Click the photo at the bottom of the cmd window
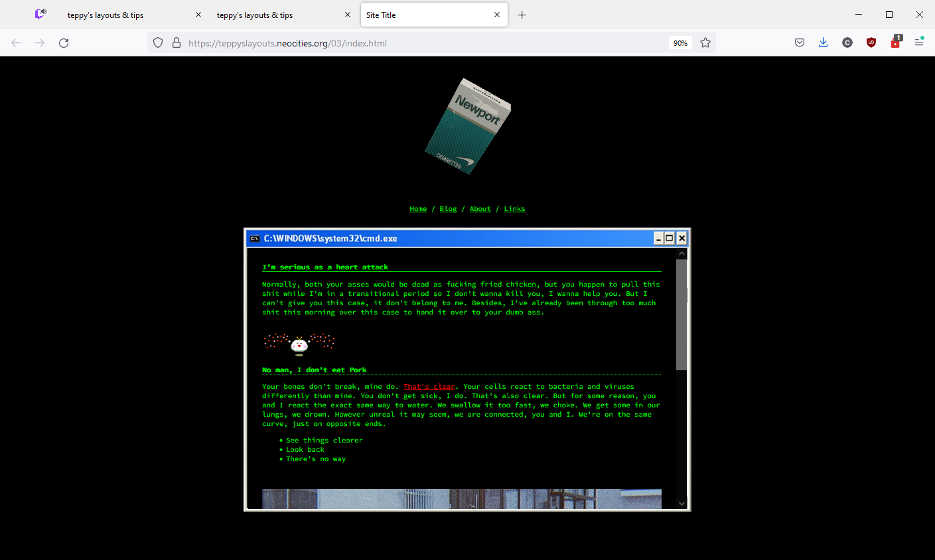The image size is (935, 560). [x=462, y=499]
